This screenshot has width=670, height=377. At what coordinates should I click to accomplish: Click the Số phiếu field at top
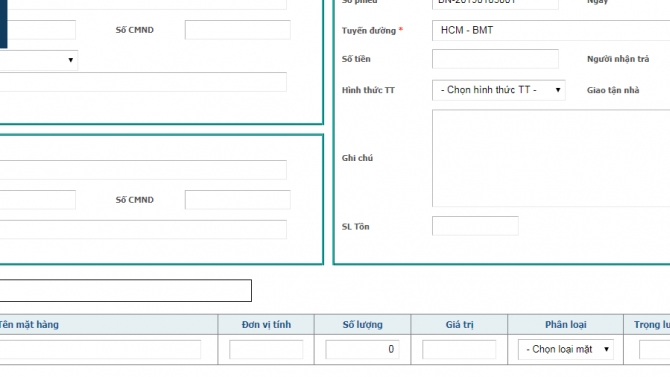click(495, 3)
